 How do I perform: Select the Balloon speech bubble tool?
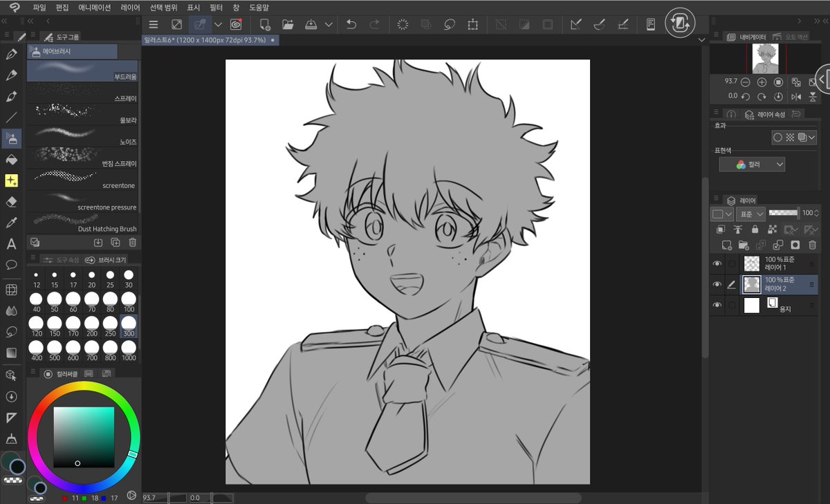point(11,265)
